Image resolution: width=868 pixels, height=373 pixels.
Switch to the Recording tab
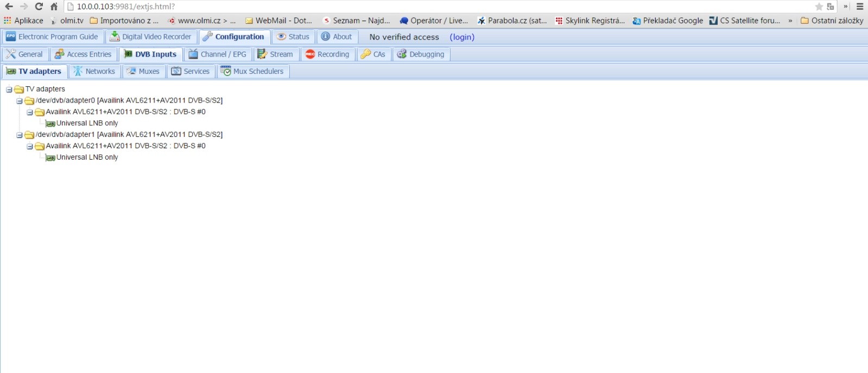coord(327,54)
